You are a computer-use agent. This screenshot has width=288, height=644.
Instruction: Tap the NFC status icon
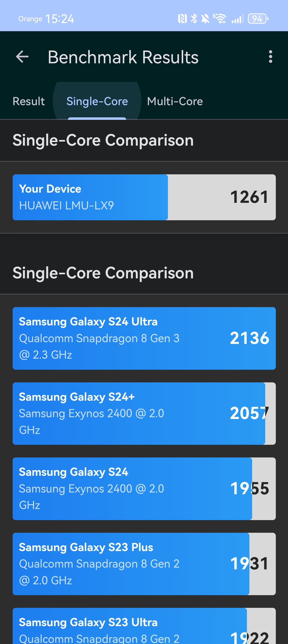point(182,19)
